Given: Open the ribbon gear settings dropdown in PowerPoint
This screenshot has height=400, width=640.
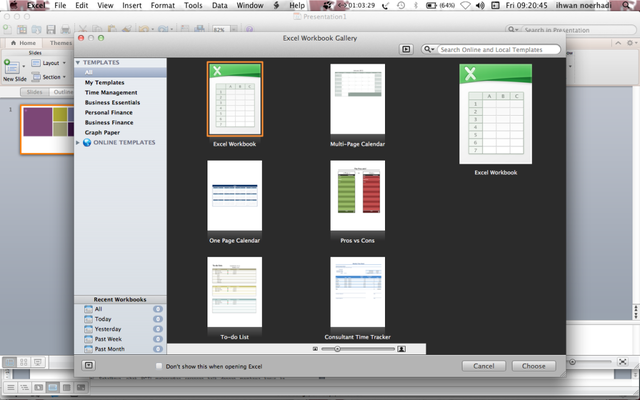Looking at the screenshot, I should click(631, 43).
